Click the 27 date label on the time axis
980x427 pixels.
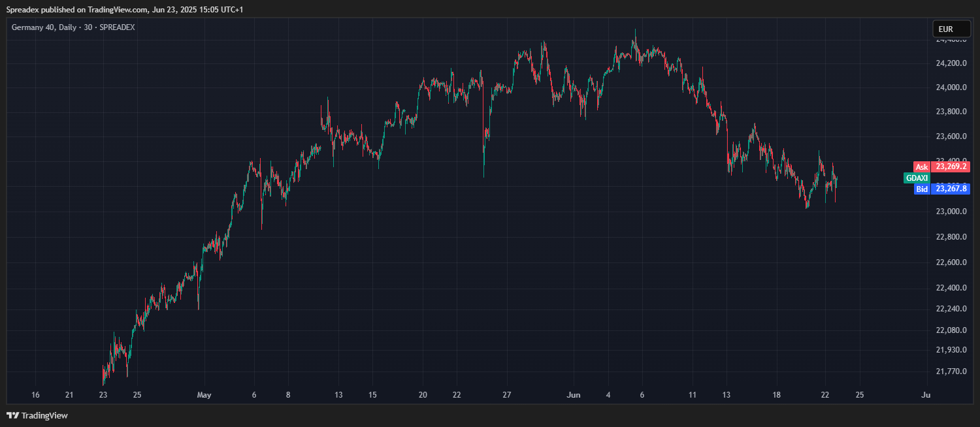[507, 395]
